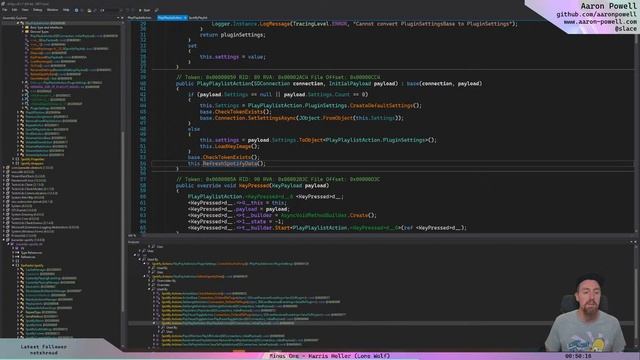
Task: Switch to the SpotifyPlaylist document tab
Action: [198, 18]
